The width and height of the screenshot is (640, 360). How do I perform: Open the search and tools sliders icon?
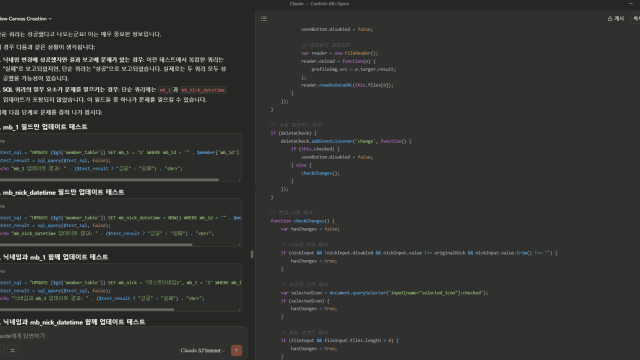13,350
